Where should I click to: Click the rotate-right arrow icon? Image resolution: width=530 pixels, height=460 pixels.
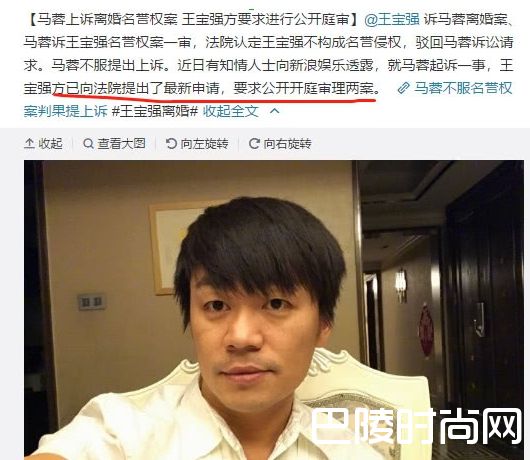coord(254,144)
